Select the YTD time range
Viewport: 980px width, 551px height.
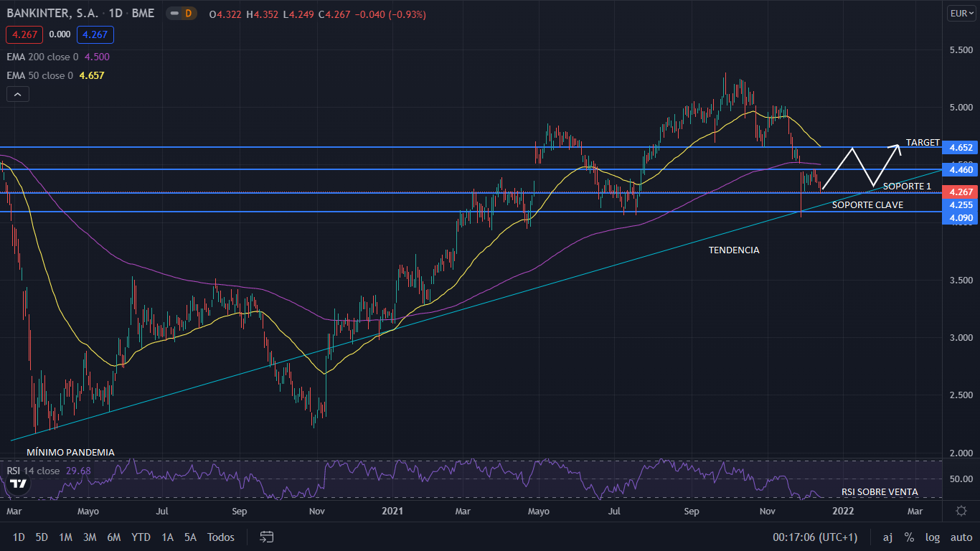click(141, 537)
